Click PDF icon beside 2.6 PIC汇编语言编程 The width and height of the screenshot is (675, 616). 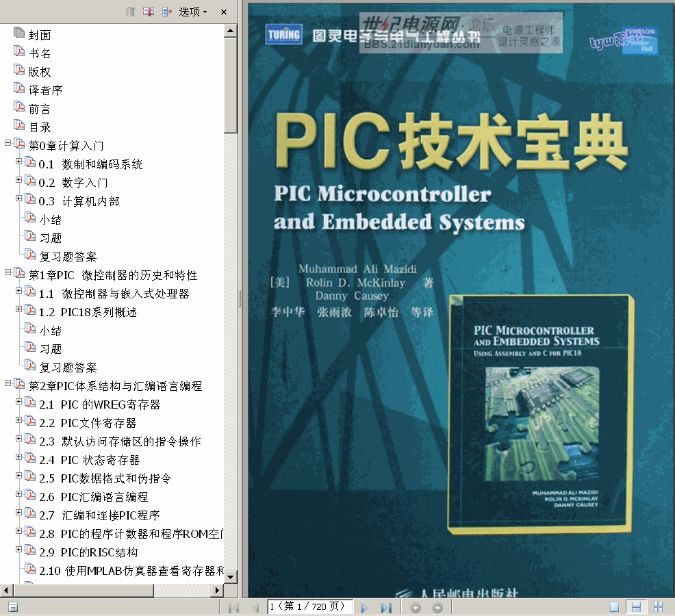click(x=30, y=495)
